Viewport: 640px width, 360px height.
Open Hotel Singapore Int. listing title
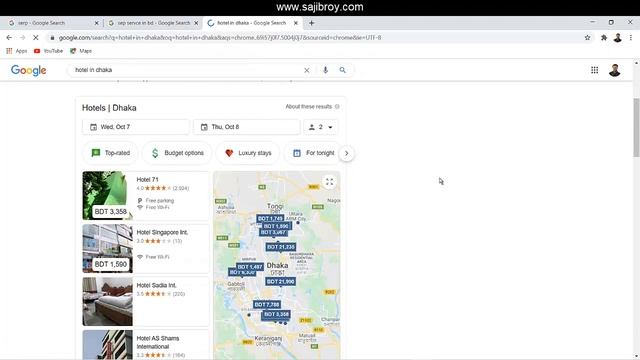coord(162,232)
